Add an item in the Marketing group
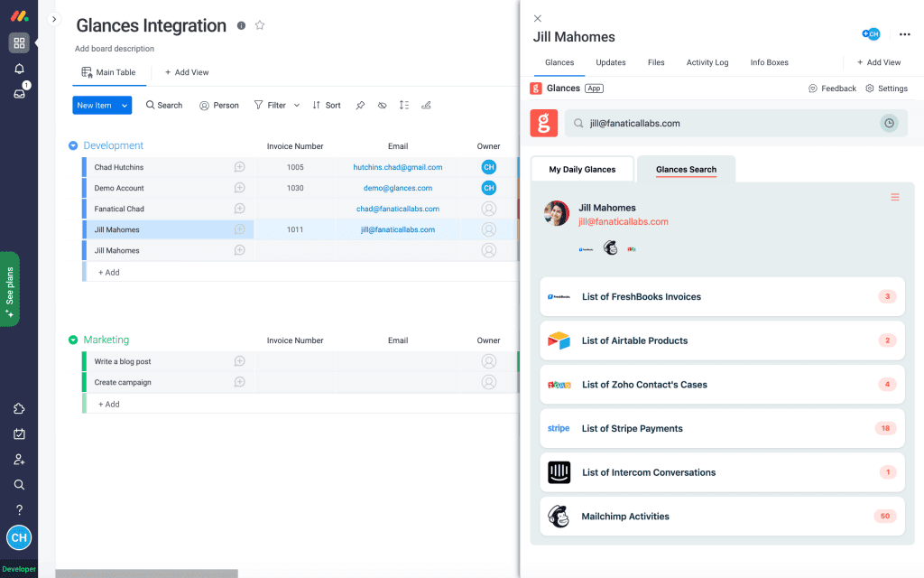924x578 pixels. (x=108, y=404)
